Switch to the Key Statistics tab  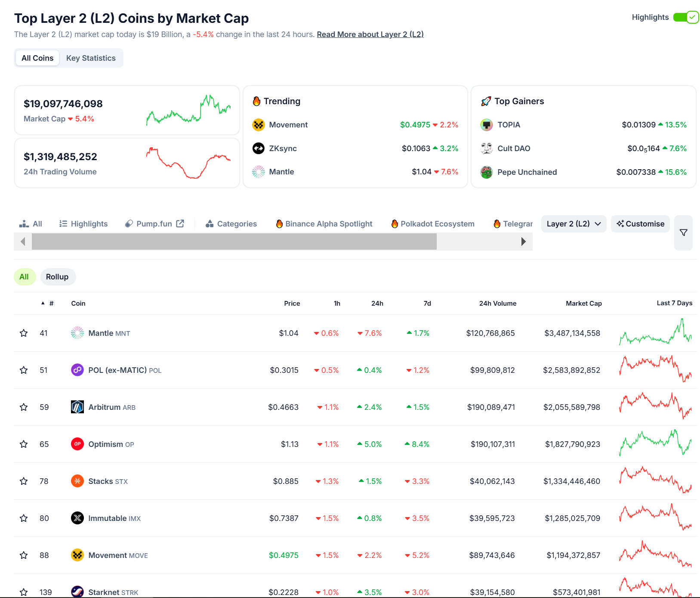[91, 58]
